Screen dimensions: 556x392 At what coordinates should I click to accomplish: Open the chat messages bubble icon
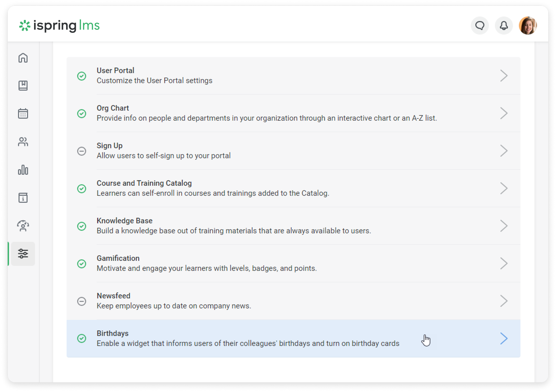(x=480, y=26)
